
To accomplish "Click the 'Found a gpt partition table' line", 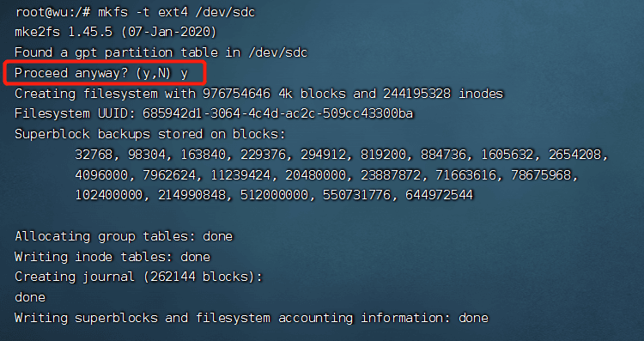I will [161, 52].
